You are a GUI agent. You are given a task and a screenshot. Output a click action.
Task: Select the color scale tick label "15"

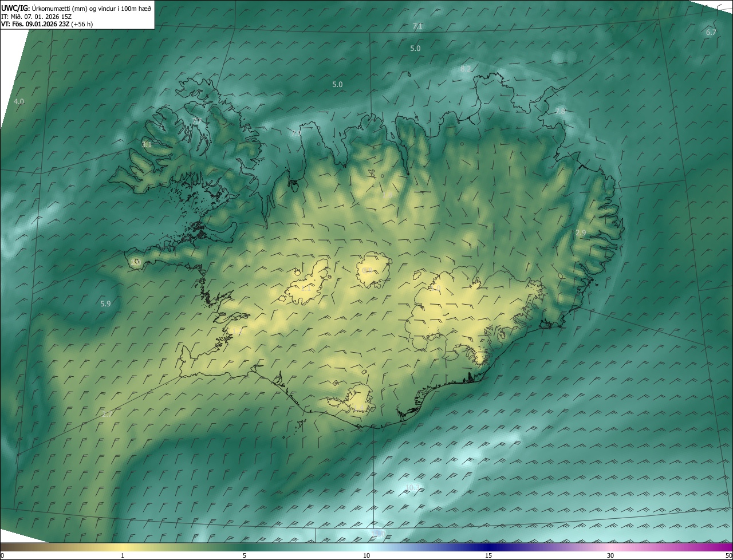(x=488, y=555)
